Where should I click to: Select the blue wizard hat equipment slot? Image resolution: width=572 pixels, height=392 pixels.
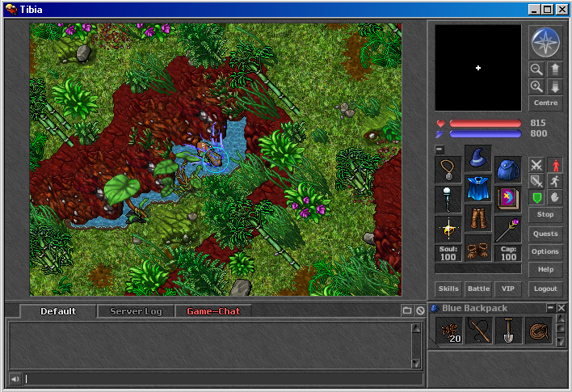coord(478,158)
